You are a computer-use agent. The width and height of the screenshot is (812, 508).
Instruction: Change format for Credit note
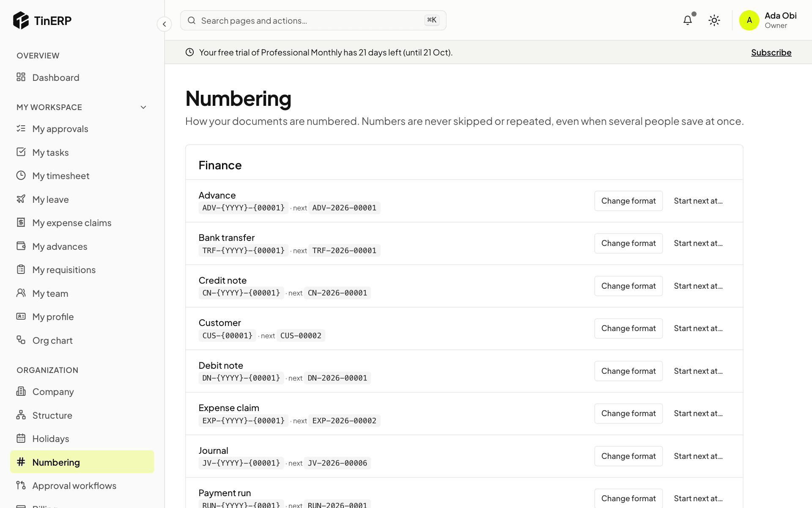click(x=628, y=286)
